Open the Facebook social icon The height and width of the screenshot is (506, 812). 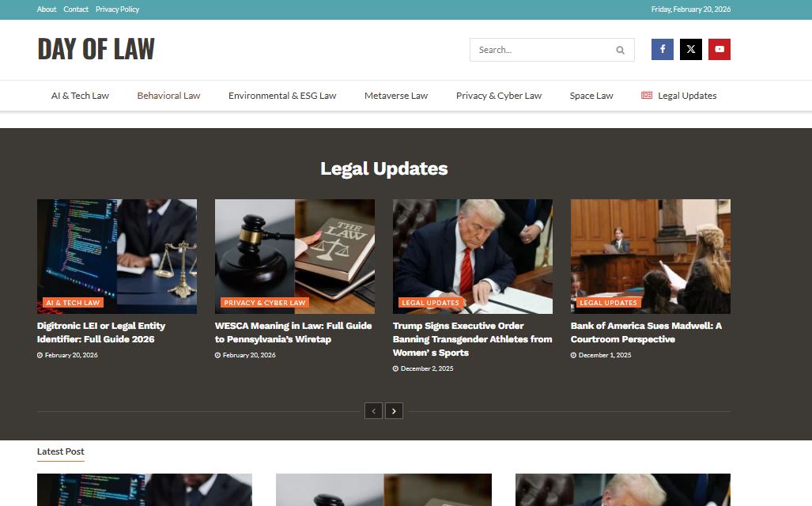tap(662, 49)
